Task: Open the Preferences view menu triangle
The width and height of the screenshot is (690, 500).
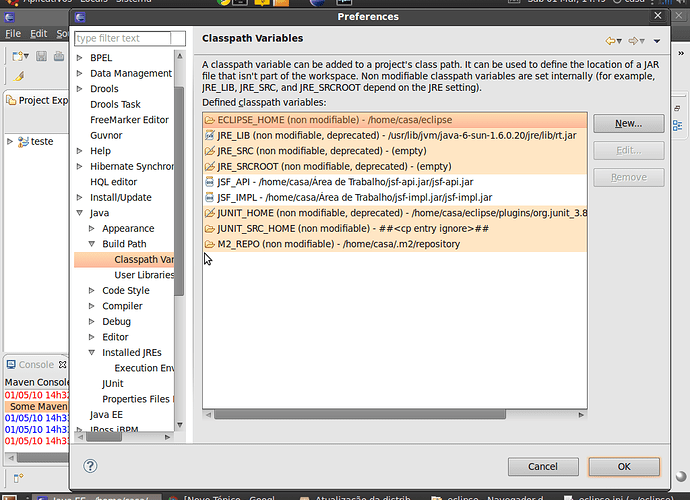Action: coord(657,41)
